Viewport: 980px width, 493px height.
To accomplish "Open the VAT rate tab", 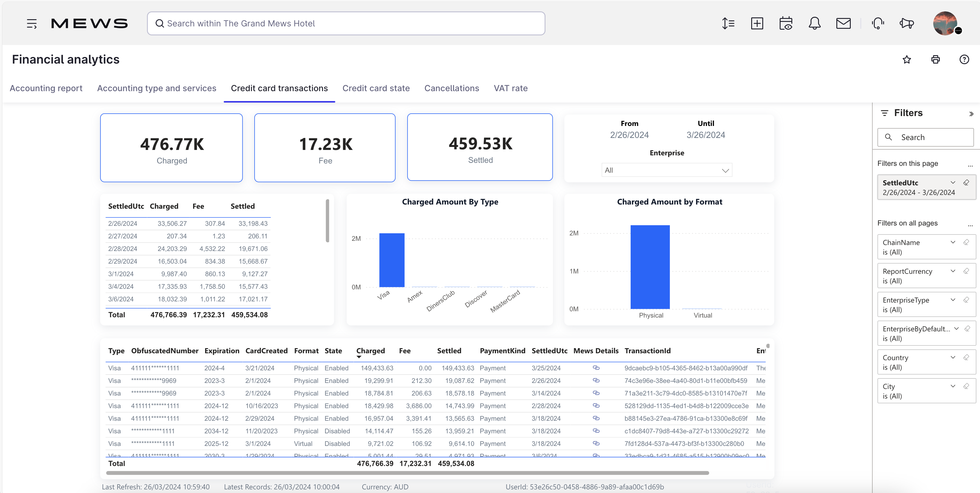I will pos(511,88).
